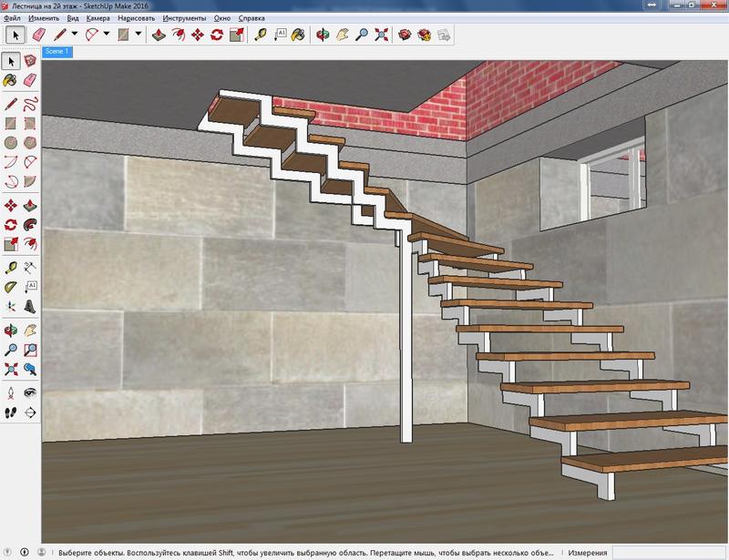This screenshot has width=729, height=560.
Task: Open the Line tool dropdown arrow
Action: (75, 35)
